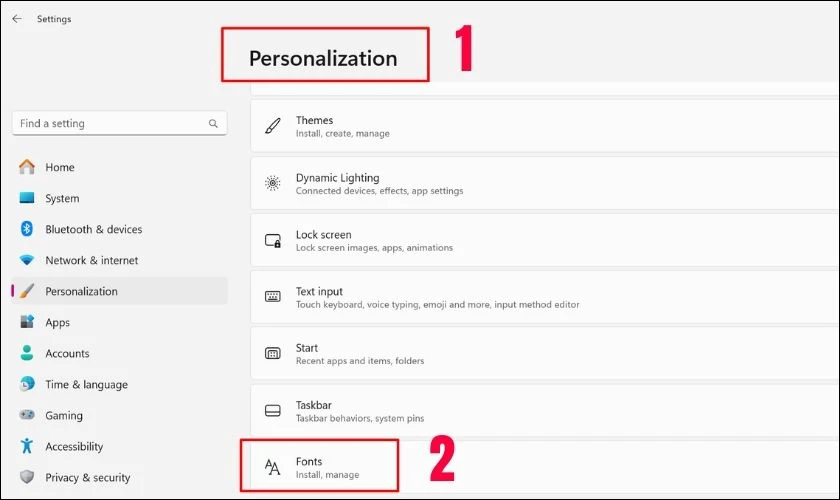Click the Bluetooth icon in the sidebar
840x500 pixels.
click(27, 229)
